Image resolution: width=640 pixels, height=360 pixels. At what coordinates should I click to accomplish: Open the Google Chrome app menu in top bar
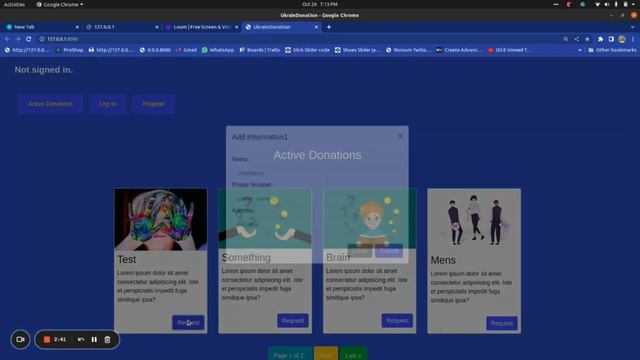60,4
